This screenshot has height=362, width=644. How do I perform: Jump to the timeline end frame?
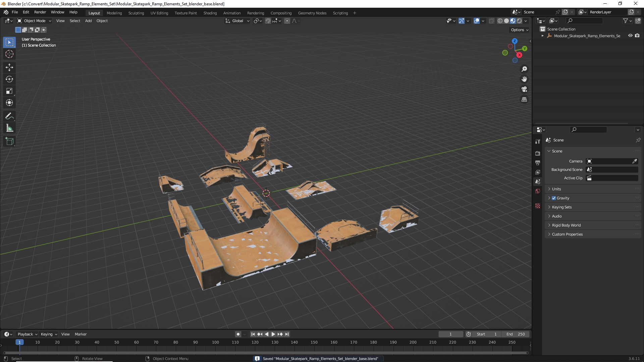(287, 334)
